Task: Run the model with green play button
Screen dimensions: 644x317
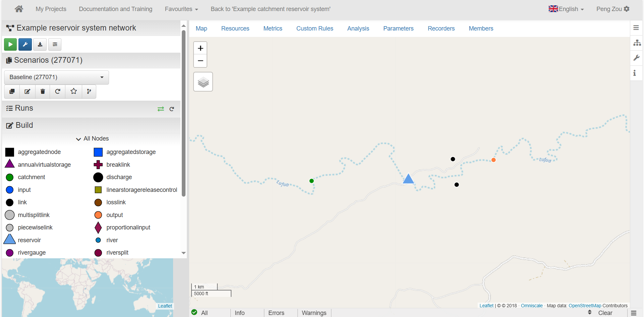Action: [x=10, y=44]
